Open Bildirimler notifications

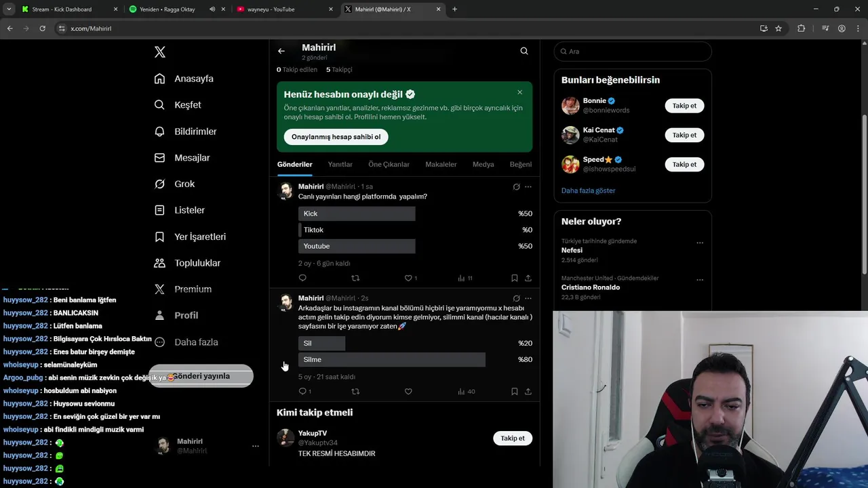pyautogui.click(x=185, y=131)
